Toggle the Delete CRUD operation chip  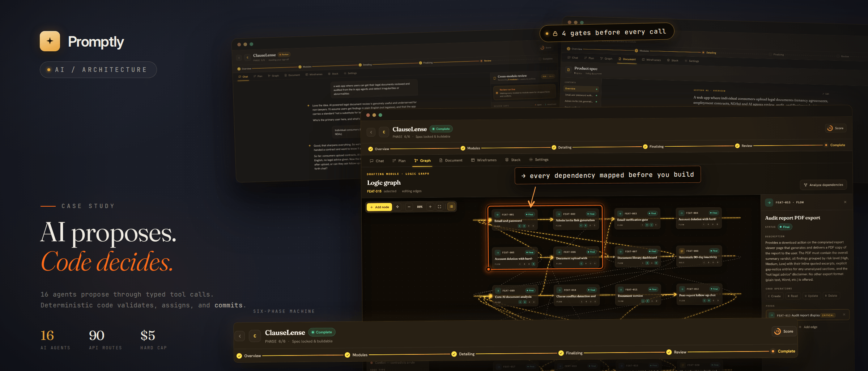831,296
